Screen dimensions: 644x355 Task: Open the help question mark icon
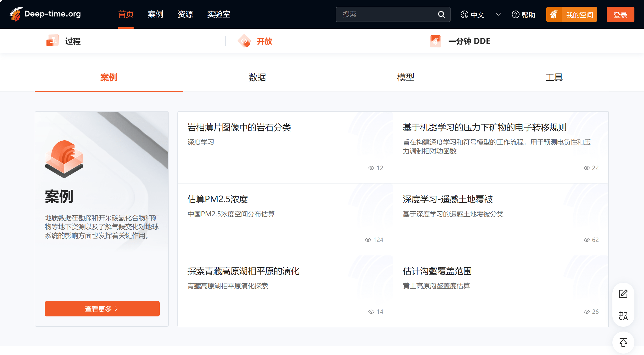pyautogui.click(x=515, y=15)
